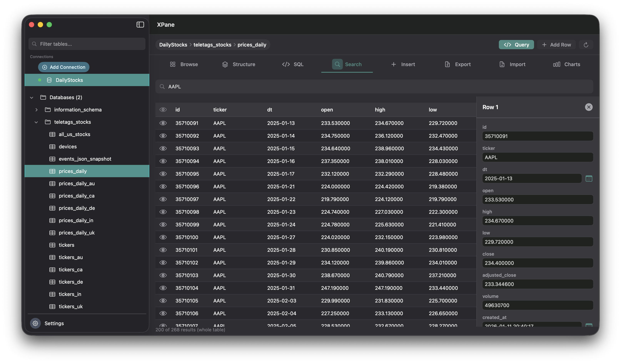Click the SQL code brackets icon

(286, 64)
